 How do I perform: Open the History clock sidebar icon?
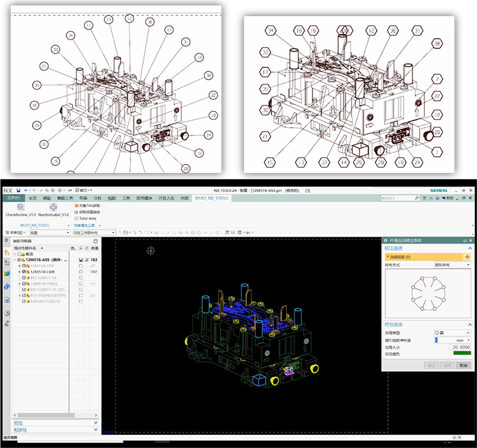(7, 313)
